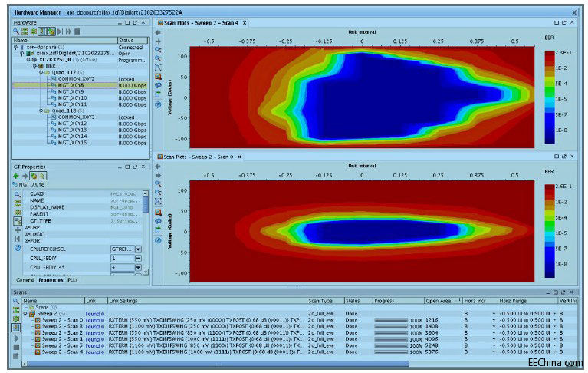
Task: Click back arrow in Scan 4 plot toolbar
Action: coord(158,33)
